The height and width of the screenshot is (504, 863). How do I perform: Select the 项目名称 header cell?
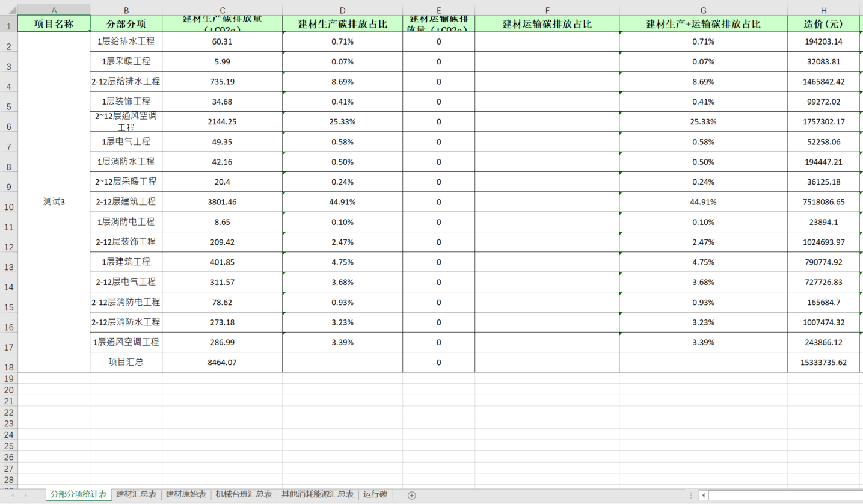coord(54,24)
